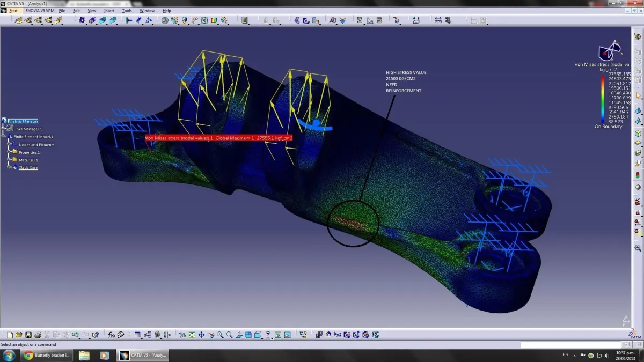This screenshot has height=362, width=644.
Task: Open the Formula f(x) tool
Action: click(x=111, y=335)
